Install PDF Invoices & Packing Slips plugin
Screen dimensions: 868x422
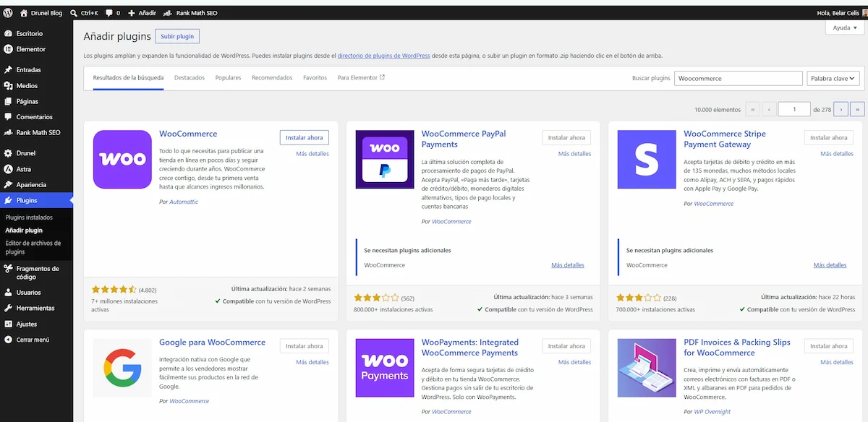click(829, 346)
